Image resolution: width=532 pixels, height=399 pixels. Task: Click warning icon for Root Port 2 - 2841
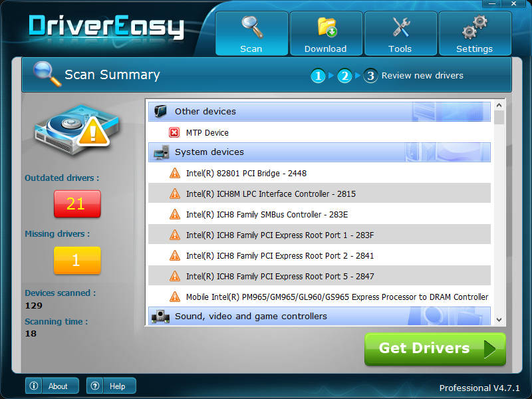tap(175, 255)
